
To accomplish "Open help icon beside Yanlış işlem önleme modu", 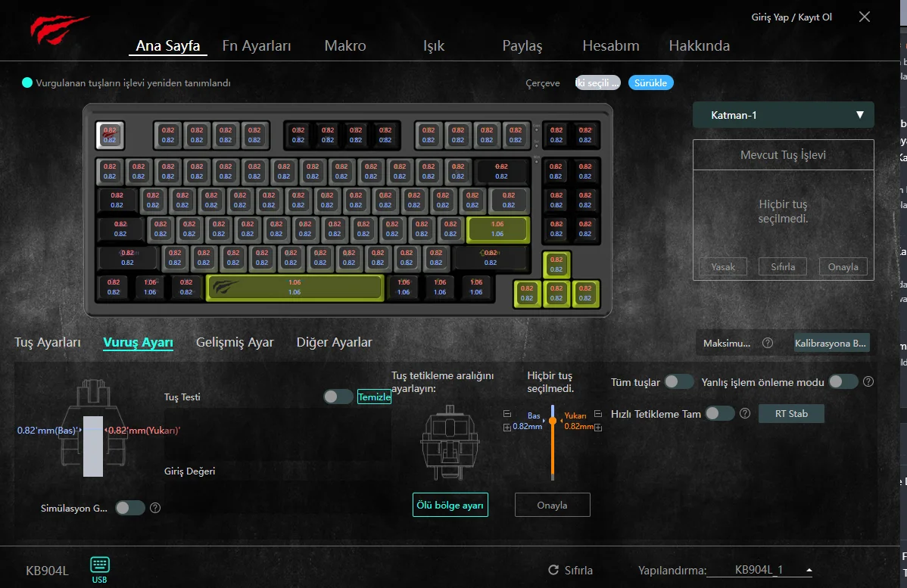I will click(868, 381).
